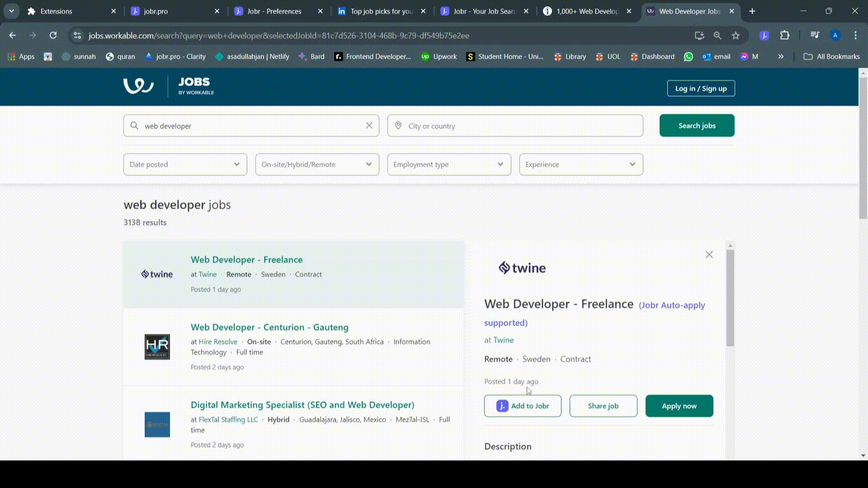Screen dimensions: 868x488
Task: Close the Top job picks LinkedIn tab
Action: pyautogui.click(x=423, y=11)
